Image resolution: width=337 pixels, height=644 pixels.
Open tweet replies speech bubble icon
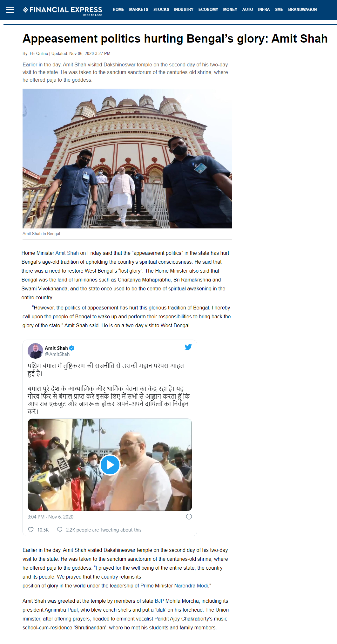(x=59, y=530)
